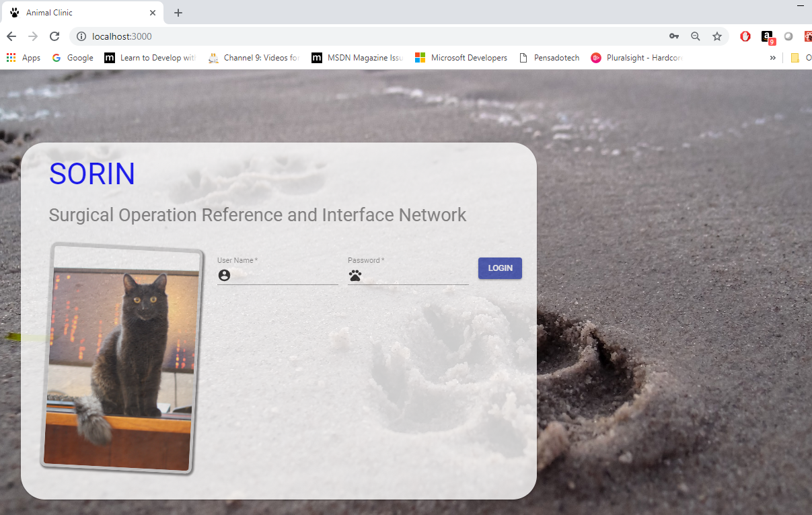Go back to previous page

11,36
